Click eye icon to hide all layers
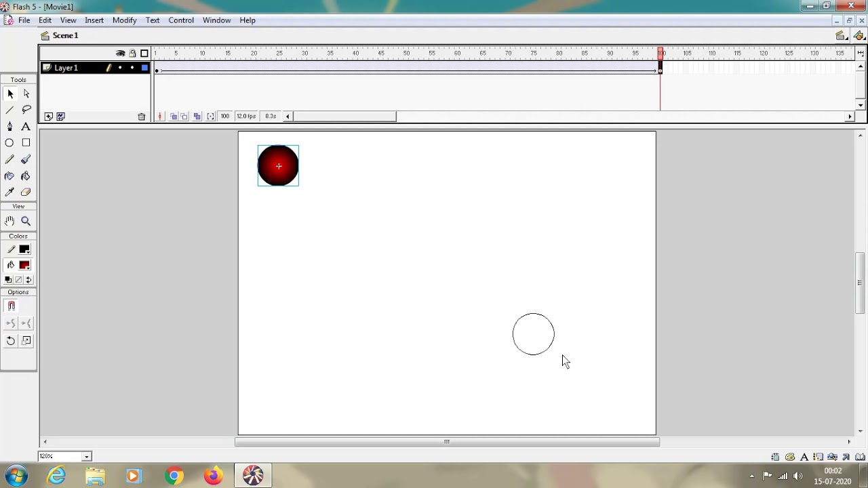This screenshot has height=488, width=868. point(120,54)
